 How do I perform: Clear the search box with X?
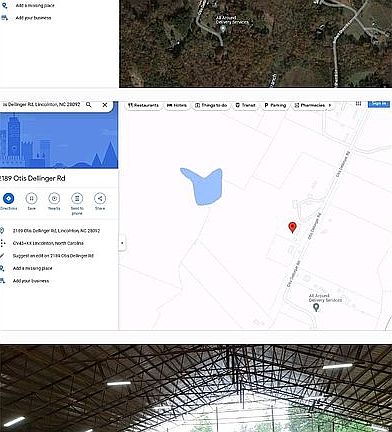coord(105,105)
